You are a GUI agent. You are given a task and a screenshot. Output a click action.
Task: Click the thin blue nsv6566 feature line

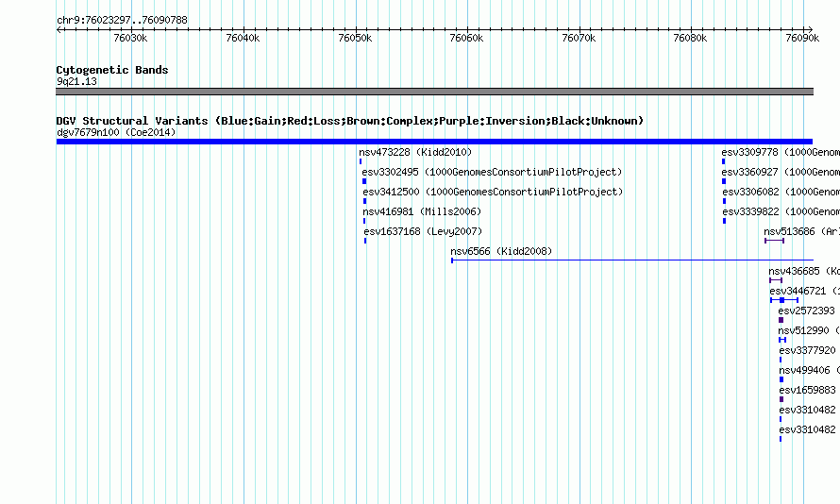(632, 260)
